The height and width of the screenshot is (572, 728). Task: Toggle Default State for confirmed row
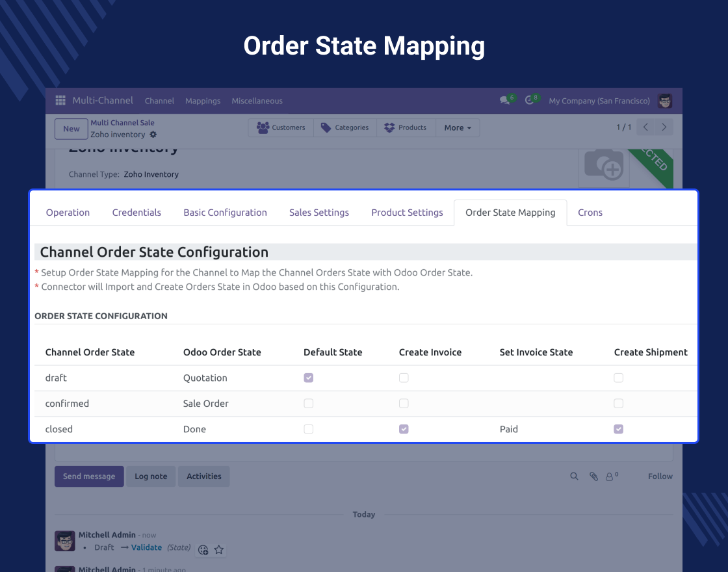[308, 404]
